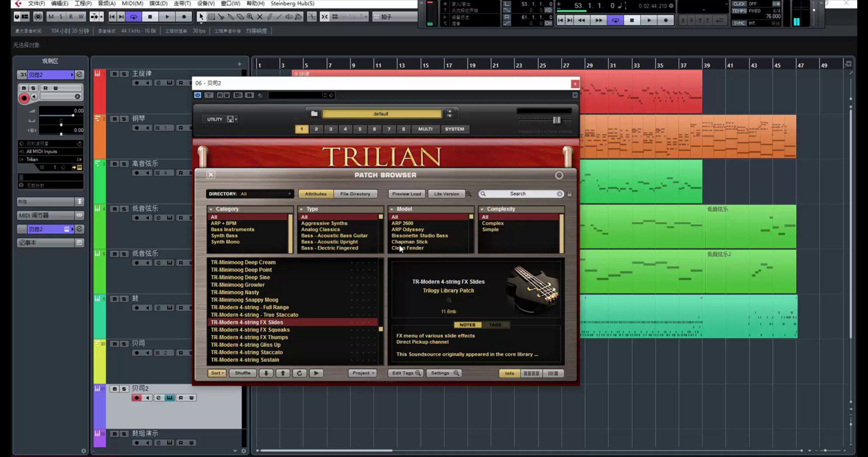
Task: Select the arrow object selection tool
Action: click(x=201, y=17)
